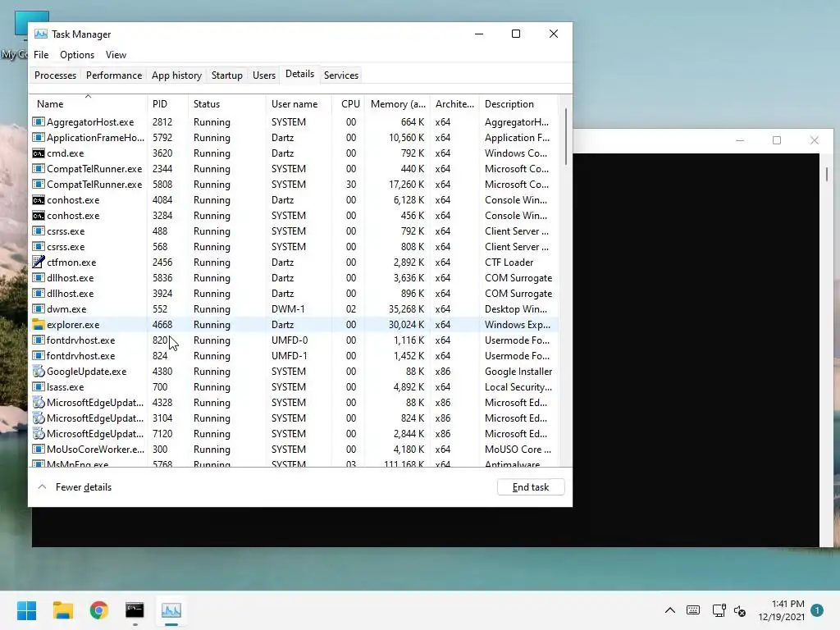Click the conhost.exe icon for PID 3284

click(x=38, y=216)
